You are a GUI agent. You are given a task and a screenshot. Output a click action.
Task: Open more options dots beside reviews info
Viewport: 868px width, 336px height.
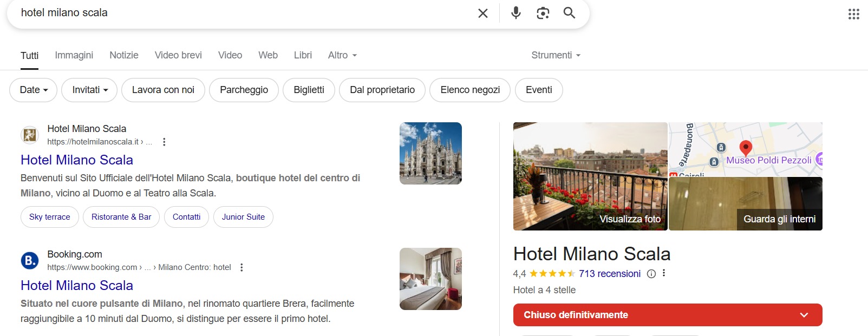[x=664, y=273]
